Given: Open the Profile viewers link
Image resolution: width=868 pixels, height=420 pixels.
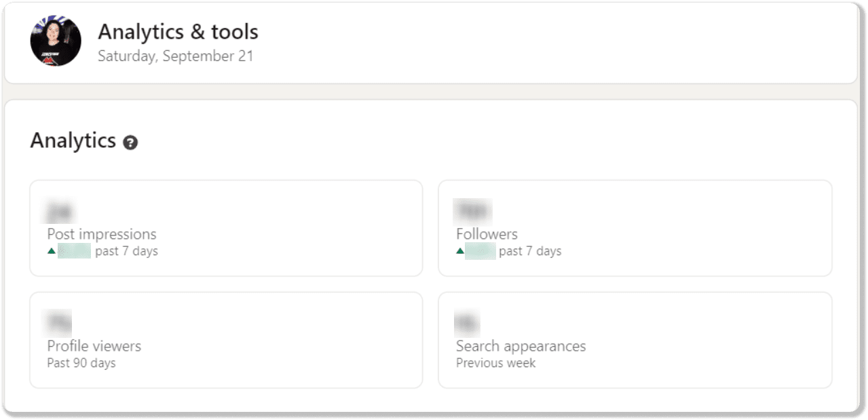Looking at the screenshot, I should (94, 346).
